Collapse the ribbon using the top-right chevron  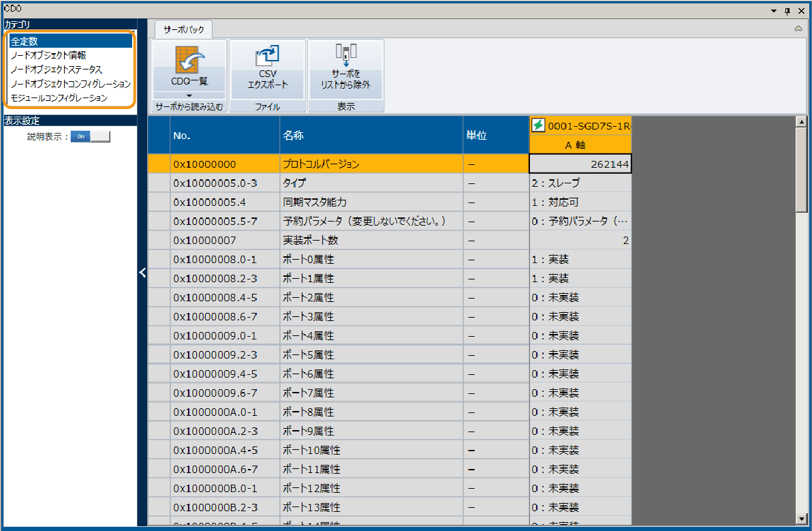pos(798,29)
